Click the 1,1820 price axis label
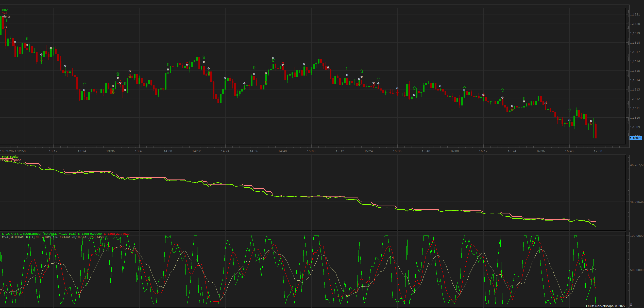This screenshot has width=644, height=308. pyautogui.click(x=635, y=24)
